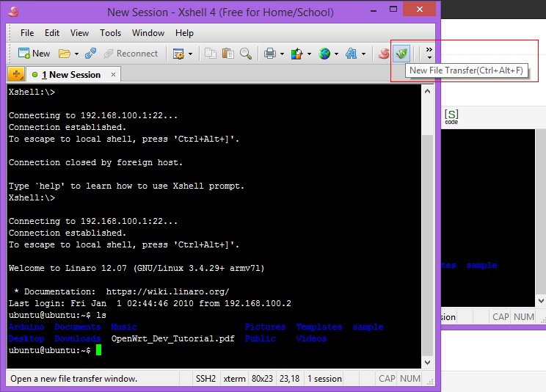Click the terminal scrollbar up arrow
546x392 pixels.
click(x=428, y=91)
